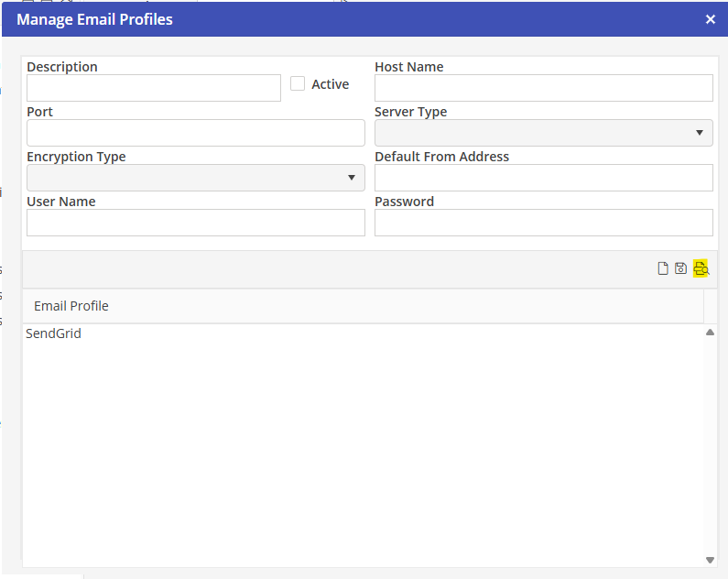
Task: Click the User Name input box
Action: pos(195,223)
